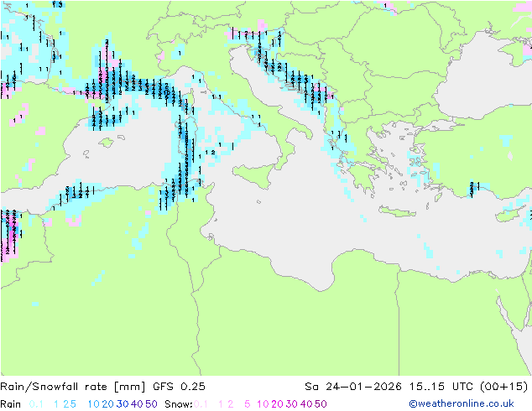Pick the Rain 50 legend value
Viewport: 532px width, 411px height.
[151, 404]
